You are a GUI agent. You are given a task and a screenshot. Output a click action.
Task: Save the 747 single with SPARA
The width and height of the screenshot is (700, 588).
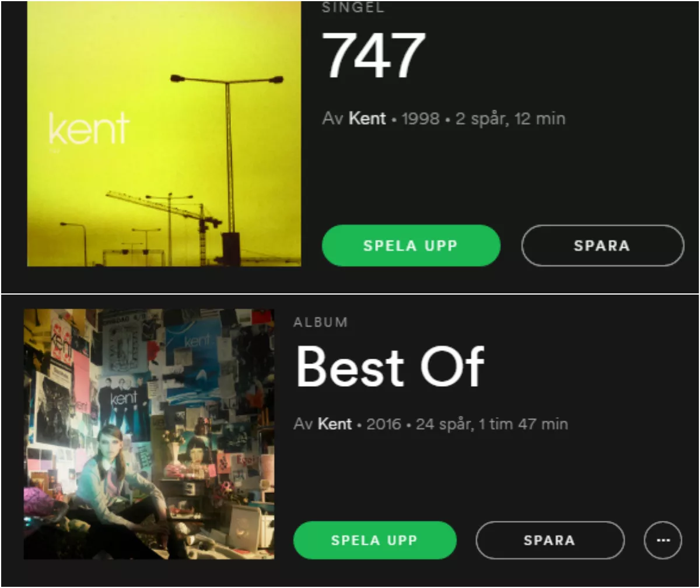click(603, 246)
